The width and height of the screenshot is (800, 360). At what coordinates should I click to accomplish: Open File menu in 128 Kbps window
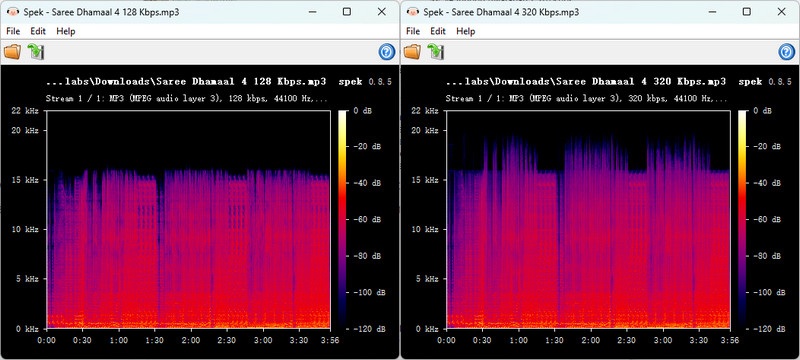13,31
